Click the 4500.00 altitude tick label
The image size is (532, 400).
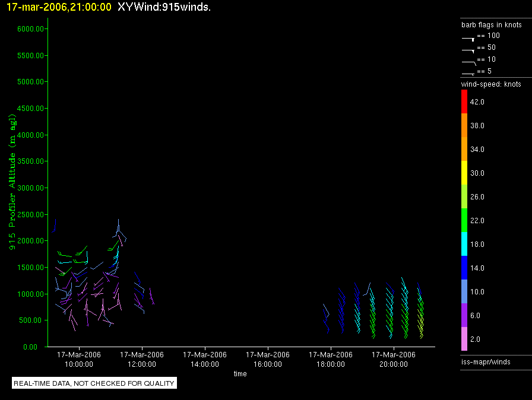click(x=30, y=108)
